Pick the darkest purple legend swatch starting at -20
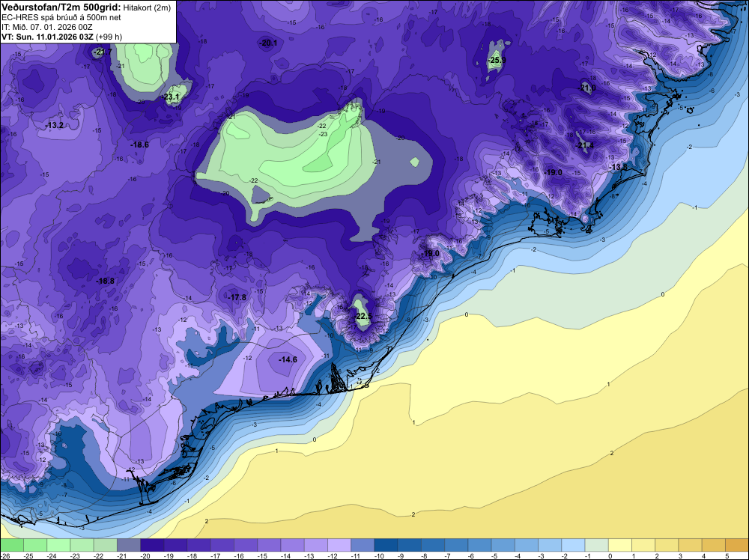 tap(152, 545)
